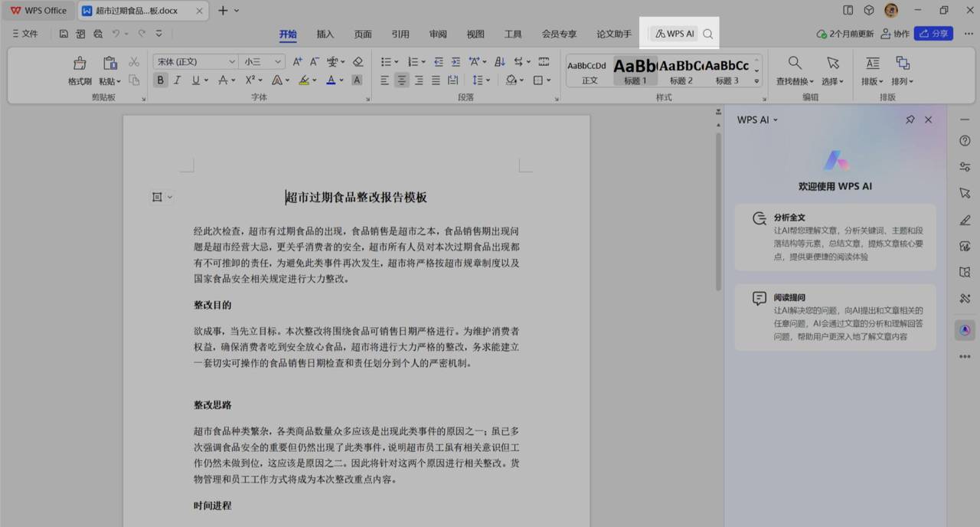
Task: Open the clear formatting (橡皮擦) icon
Action: 358,61
